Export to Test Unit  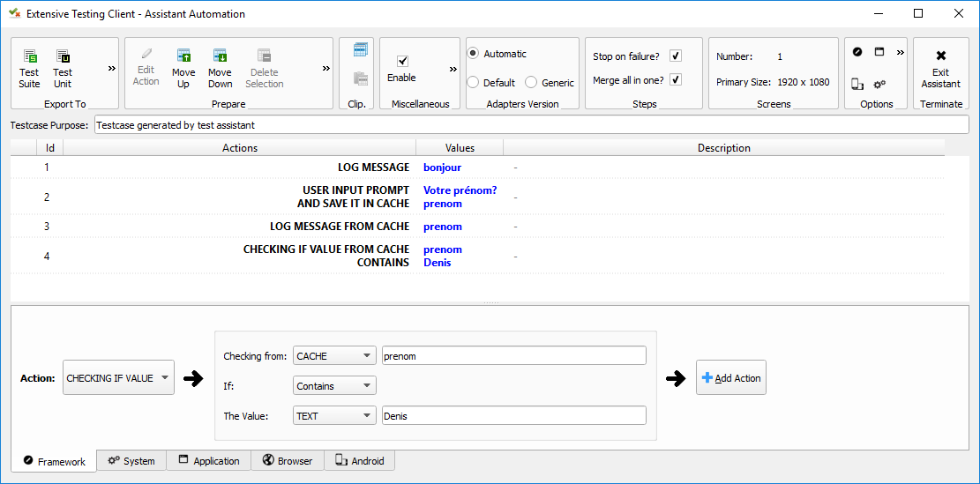coord(63,70)
